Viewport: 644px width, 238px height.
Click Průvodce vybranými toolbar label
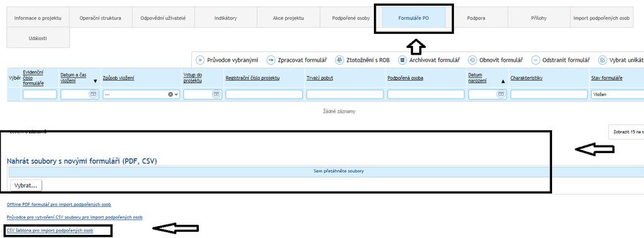[x=232, y=60]
